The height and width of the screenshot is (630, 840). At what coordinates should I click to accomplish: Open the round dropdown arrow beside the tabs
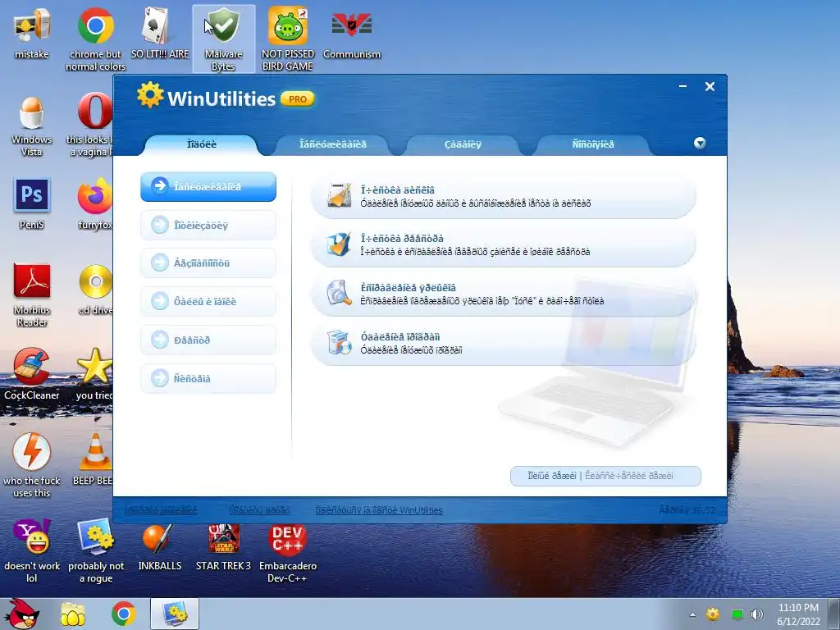point(700,143)
